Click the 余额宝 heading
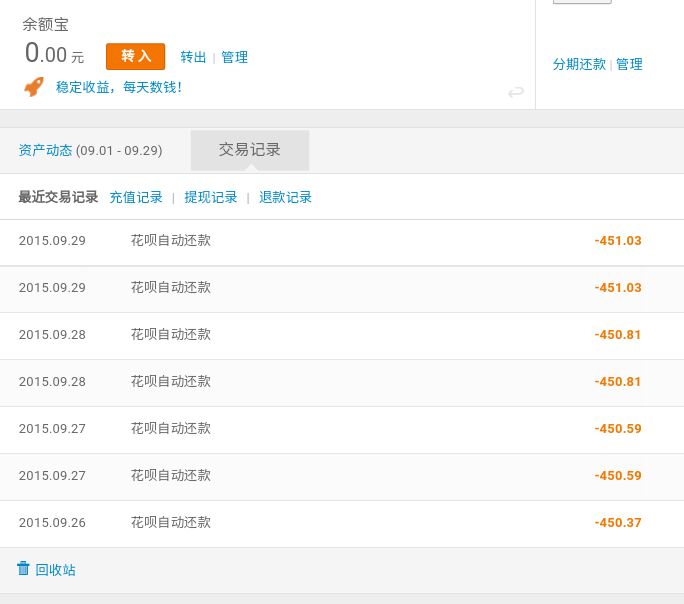Viewport: 684px width, 604px height. (46, 24)
